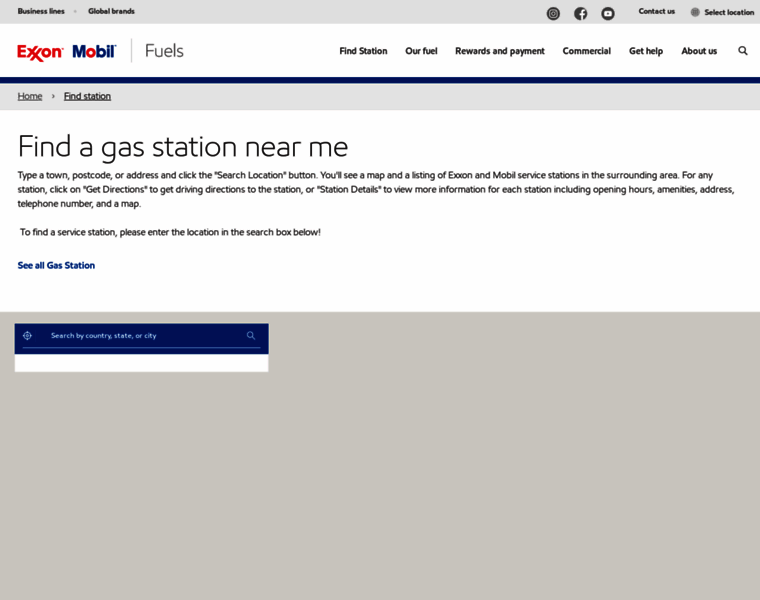Open site search magnifier in header
760x600 pixels.
click(x=743, y=50)
